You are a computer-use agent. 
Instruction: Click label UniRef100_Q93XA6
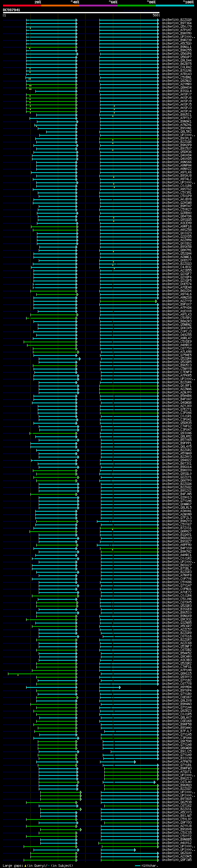tap(177, 433)
